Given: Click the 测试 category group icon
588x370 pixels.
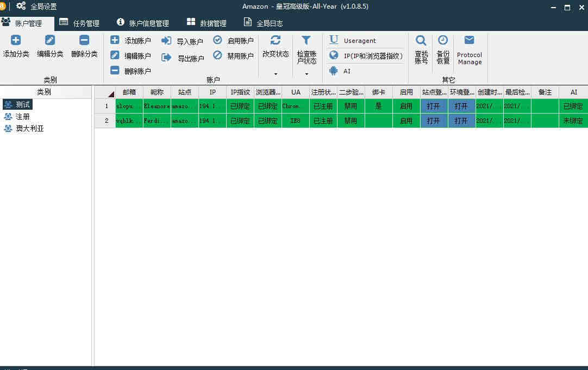Looking at the screenshot, I should click(8, 105).
